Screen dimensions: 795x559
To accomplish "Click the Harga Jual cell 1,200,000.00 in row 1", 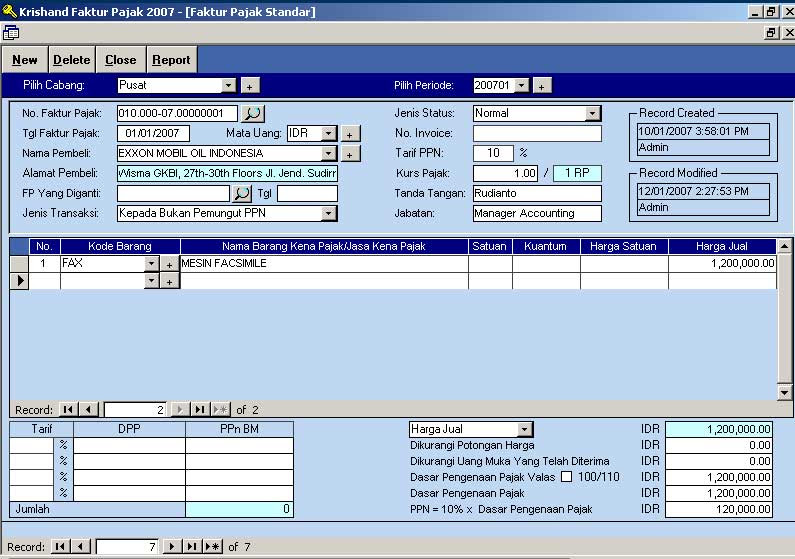I will pyautogui.click(x=722, y=264).
